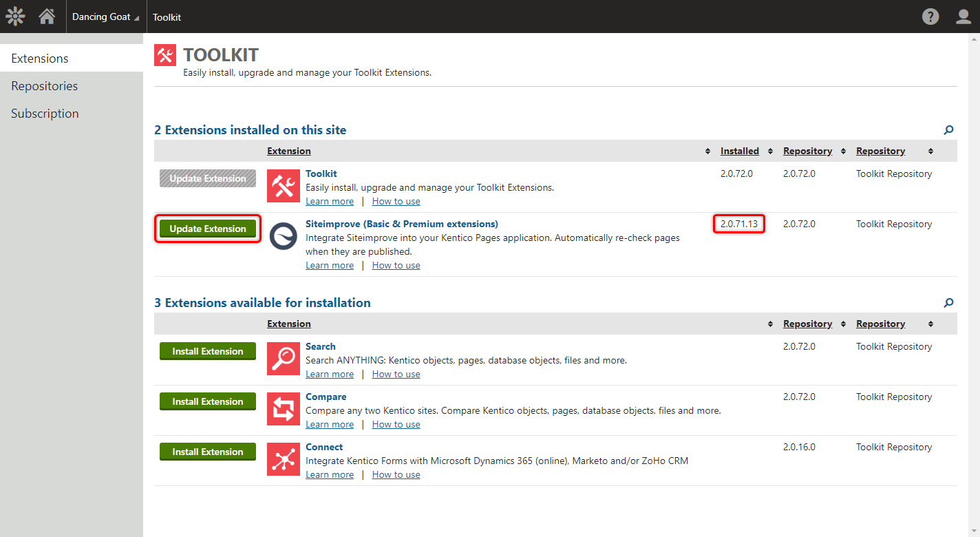Click the sort arrows on Extension column header

(x=707, y=151)
